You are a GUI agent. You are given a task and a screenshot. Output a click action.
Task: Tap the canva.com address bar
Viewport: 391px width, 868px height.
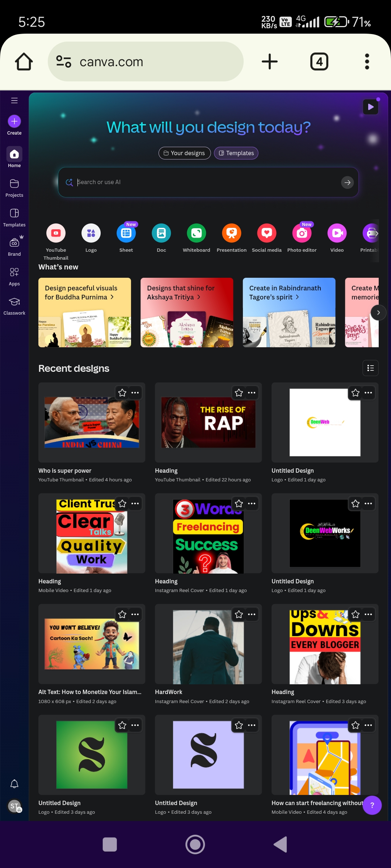146,61
